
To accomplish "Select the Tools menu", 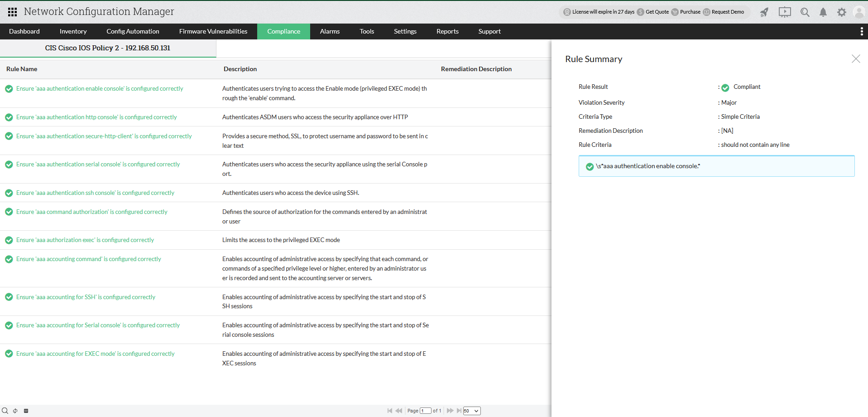I will pyautogui.click(x=366, y=31).
